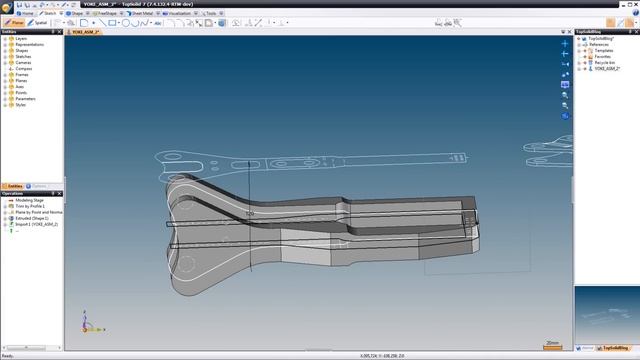This screenshot has width=640, height=360.
Task: Click the 120 dimension value in viewport
Action: [250, 213]
